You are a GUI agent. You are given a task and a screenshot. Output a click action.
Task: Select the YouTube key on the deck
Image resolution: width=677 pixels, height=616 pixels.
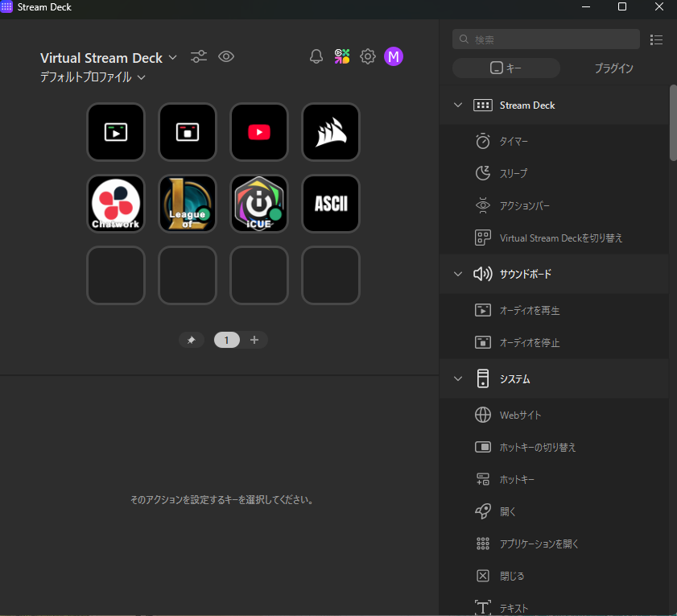coord(259,132)
